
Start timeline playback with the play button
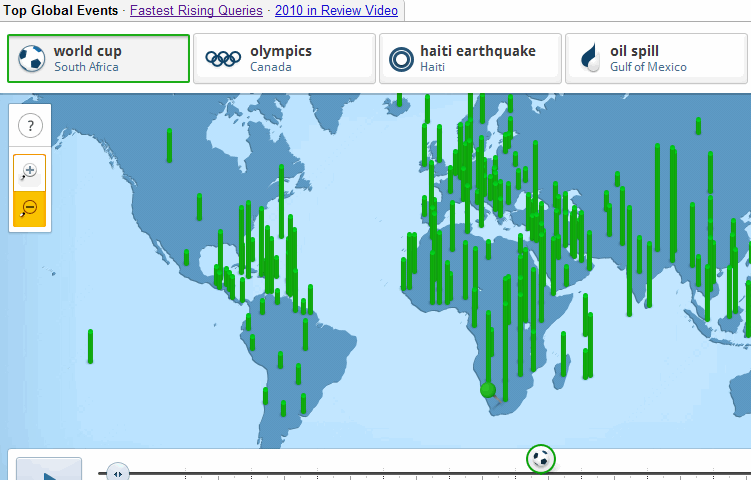tap(49, 469)
